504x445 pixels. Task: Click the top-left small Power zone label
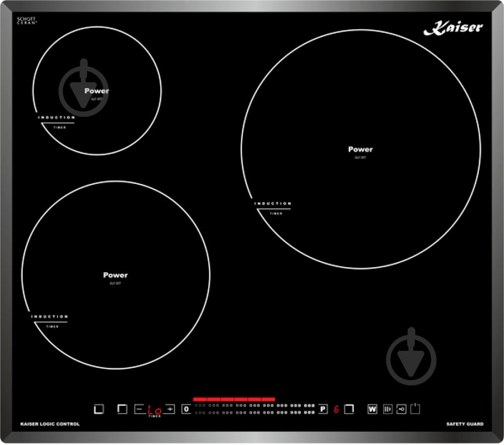point(96,91)
